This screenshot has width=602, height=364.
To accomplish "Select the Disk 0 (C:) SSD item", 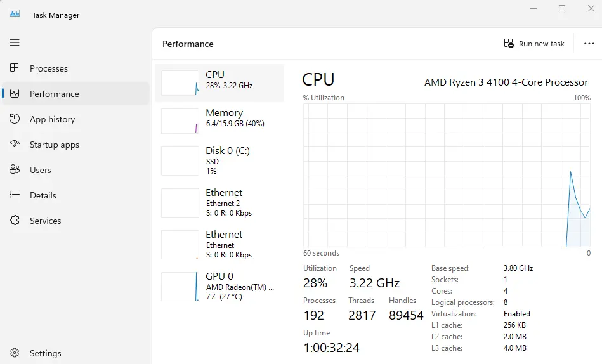I will [x=219, y=161].
